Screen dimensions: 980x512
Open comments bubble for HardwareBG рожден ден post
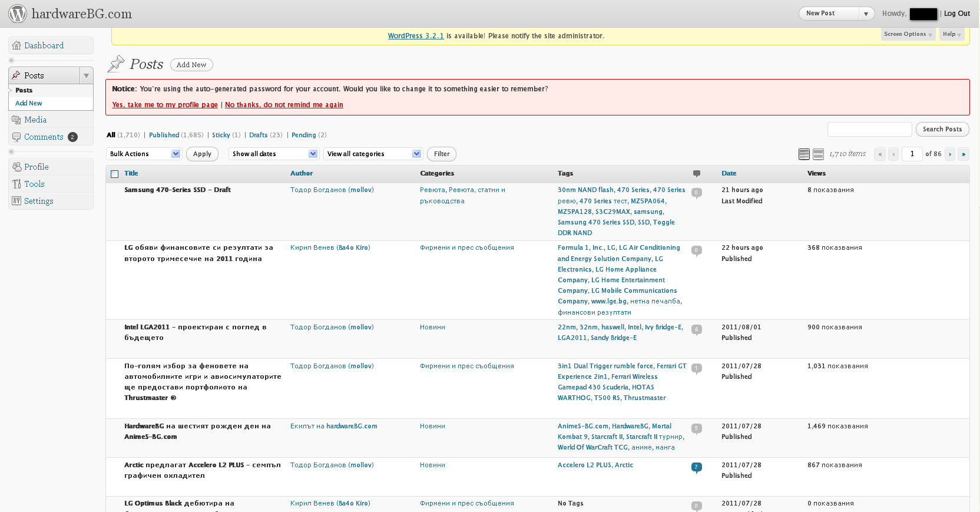(x=696, y=429)
